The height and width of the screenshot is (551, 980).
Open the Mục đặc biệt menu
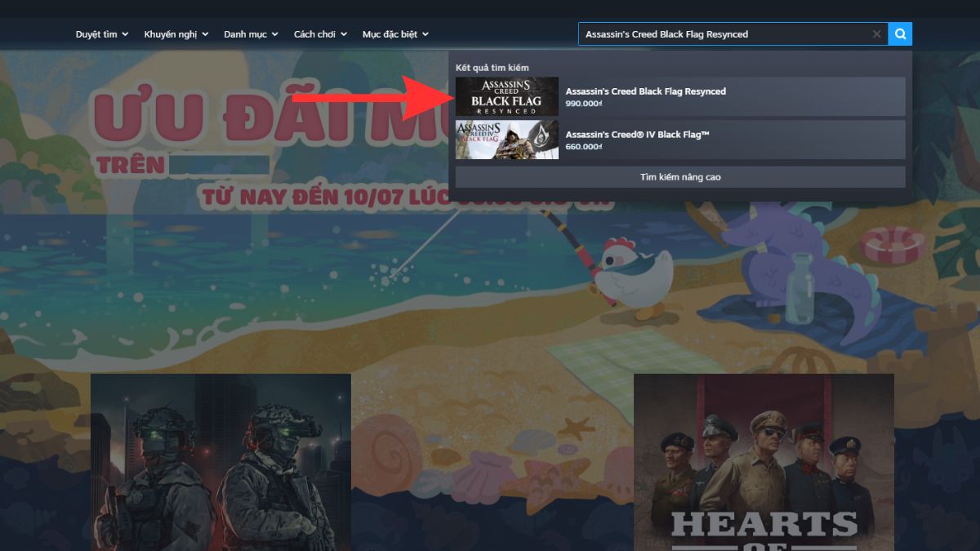click(x=396, y=34)
